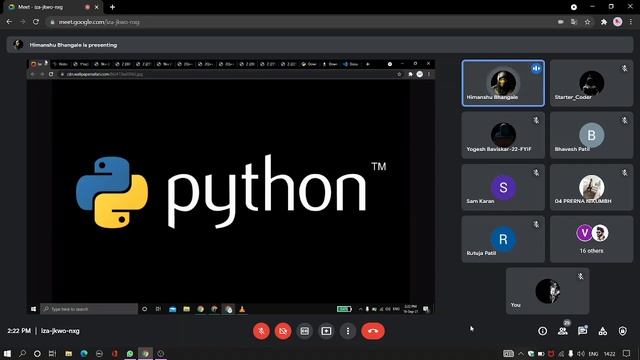Open Task View in taskbar
Viewport: 640px width, 360px height.
[52, 353]
